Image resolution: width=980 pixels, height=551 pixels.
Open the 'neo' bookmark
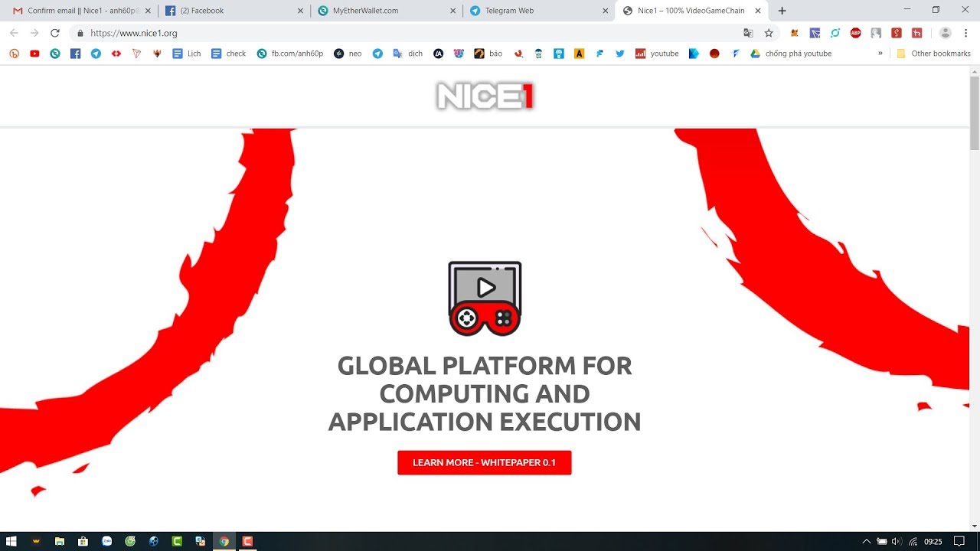point(348,54)
